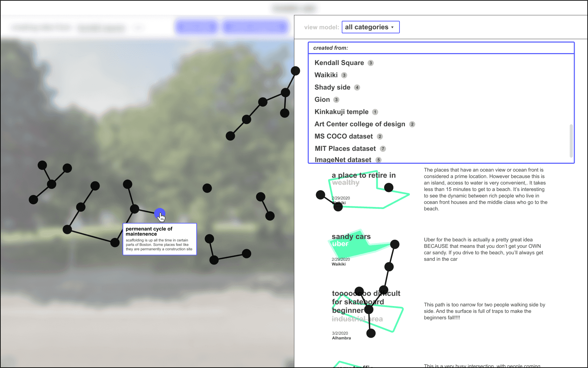The width and height of the screenshot is (588, 368).
Task: Click the 'uber' label under sandy cars
Action: pos(340,244)
